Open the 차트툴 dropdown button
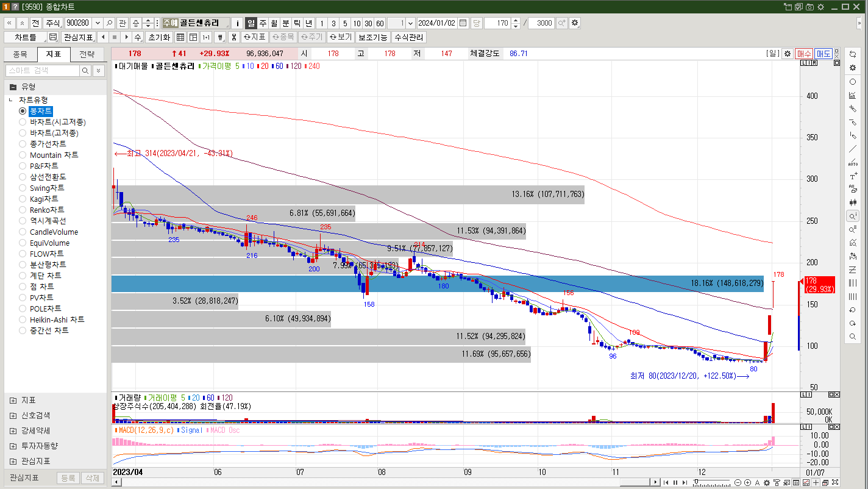The image size is (868, 489). pos(26,37)
